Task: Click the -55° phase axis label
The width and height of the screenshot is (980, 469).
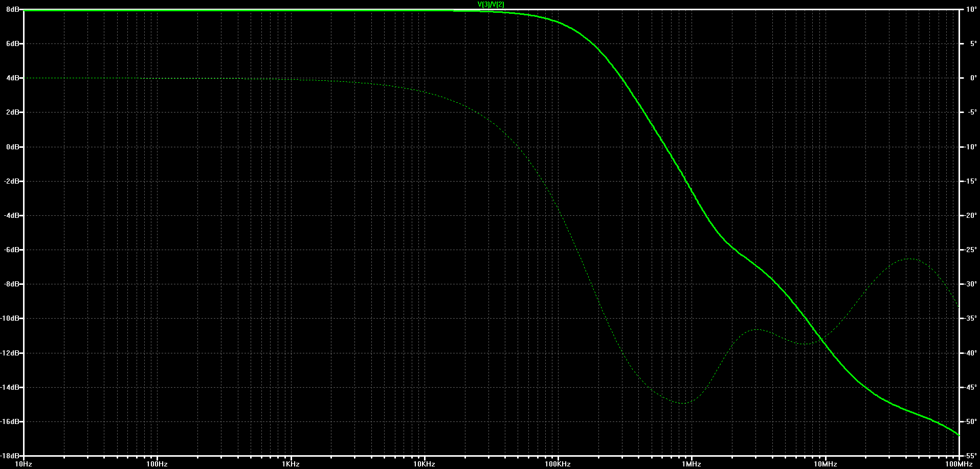Action: [971, 456]
